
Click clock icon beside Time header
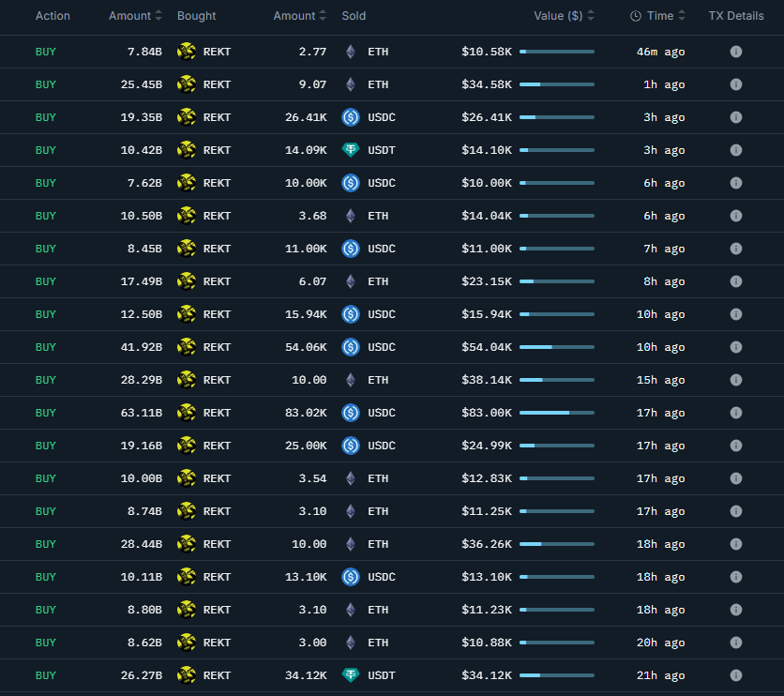[x=636, y=16]
